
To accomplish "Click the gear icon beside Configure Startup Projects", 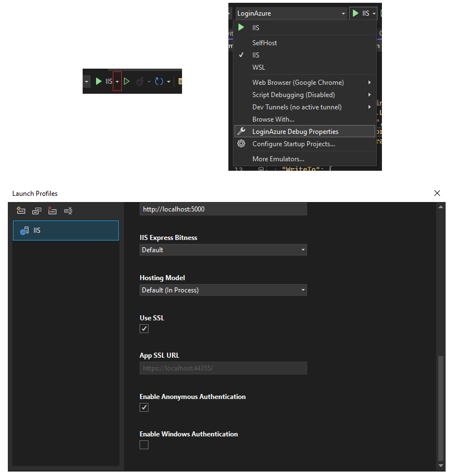I will coord(241,143).
